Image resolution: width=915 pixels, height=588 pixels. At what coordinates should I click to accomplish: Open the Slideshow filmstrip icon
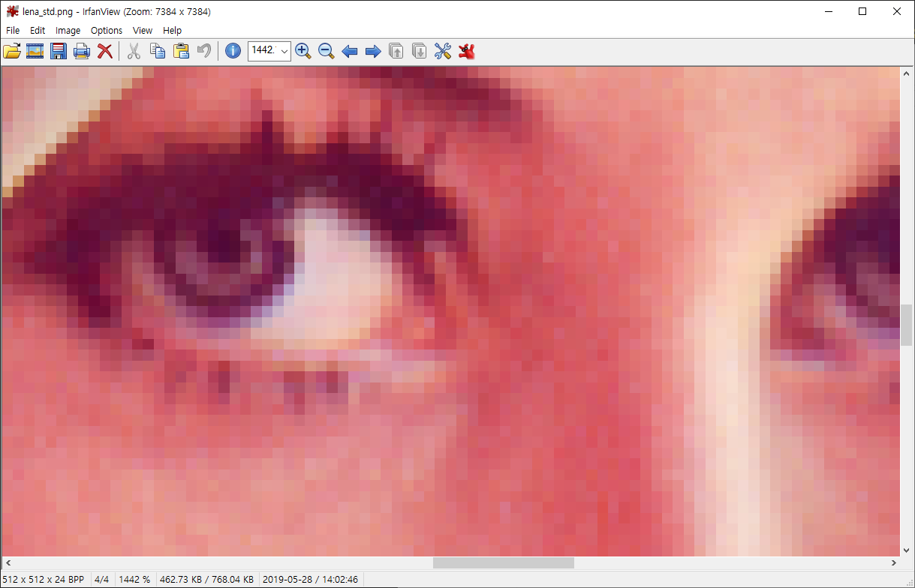35,51
